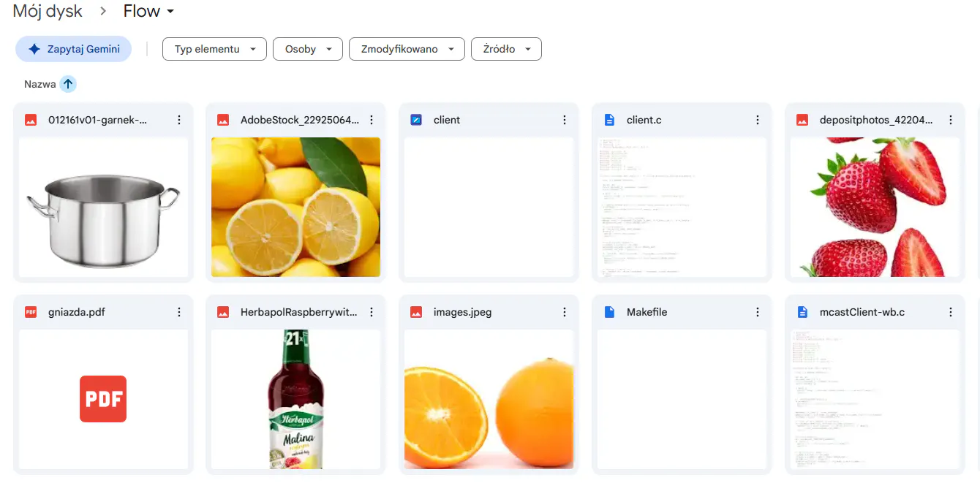Open more actions for 012161v01-garnek file
The image size is (980, 483).
pyautogui.click(x=178, y=120)
